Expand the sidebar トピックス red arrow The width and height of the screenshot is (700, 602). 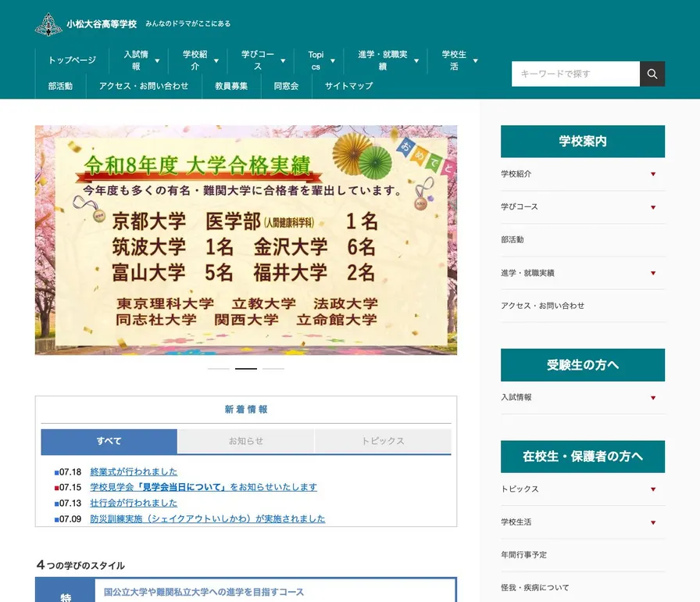tap(653, 489)
